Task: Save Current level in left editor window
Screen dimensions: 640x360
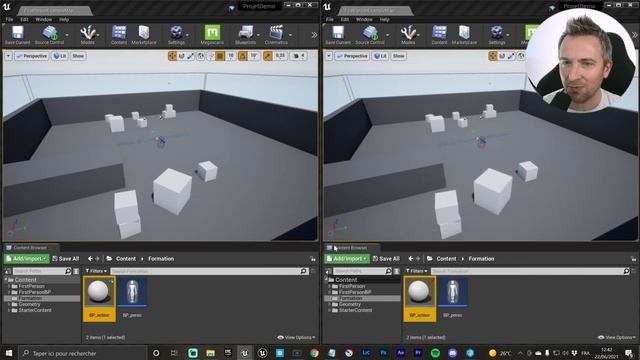Action: [x=18, y=35]
